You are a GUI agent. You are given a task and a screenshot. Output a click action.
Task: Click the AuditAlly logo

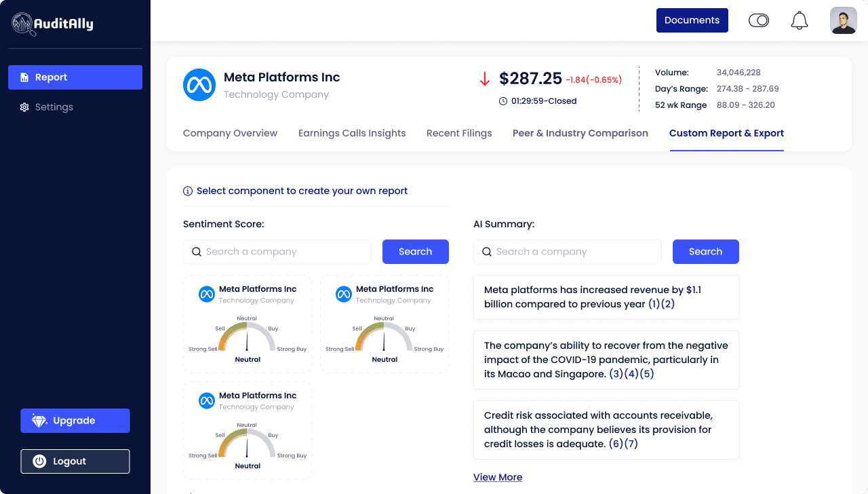click(x=53, y=24)
